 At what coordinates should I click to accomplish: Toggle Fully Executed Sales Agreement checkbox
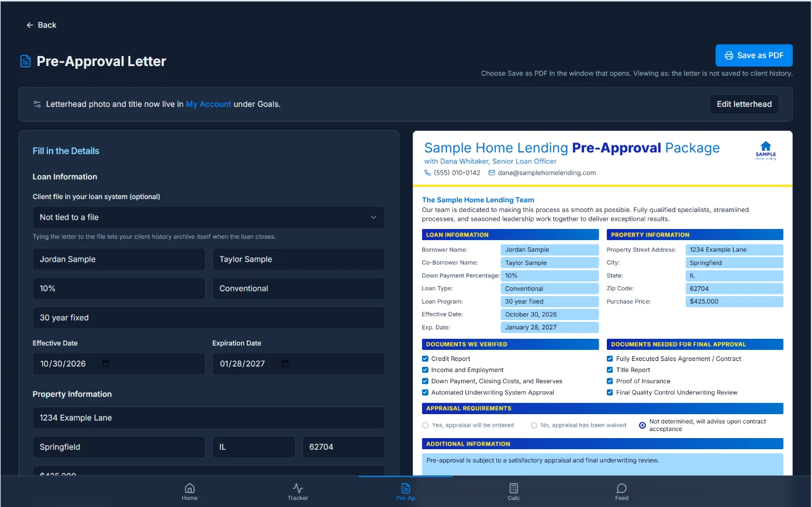(610, 359)
